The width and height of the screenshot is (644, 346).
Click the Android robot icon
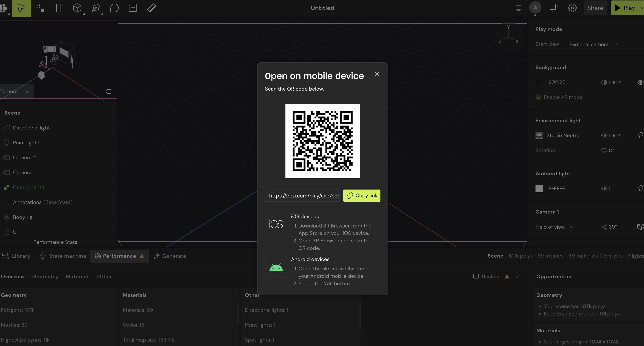(x=276, y=267)
